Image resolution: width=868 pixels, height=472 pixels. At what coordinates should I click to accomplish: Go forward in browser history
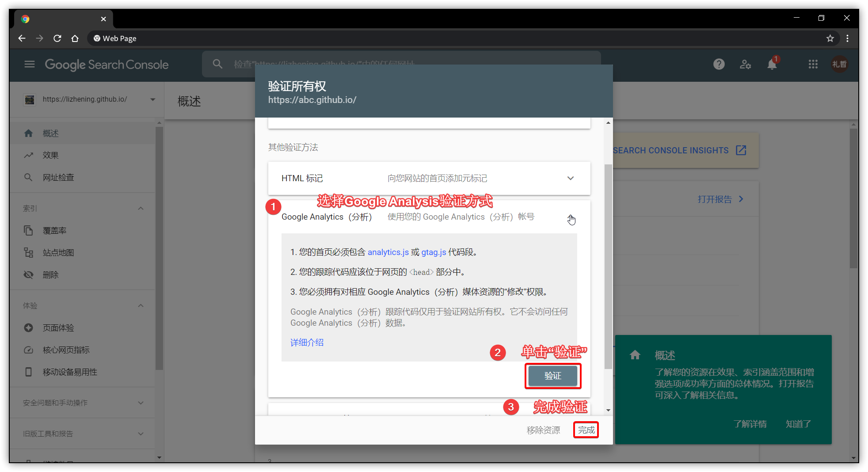(x=39, y=38)
